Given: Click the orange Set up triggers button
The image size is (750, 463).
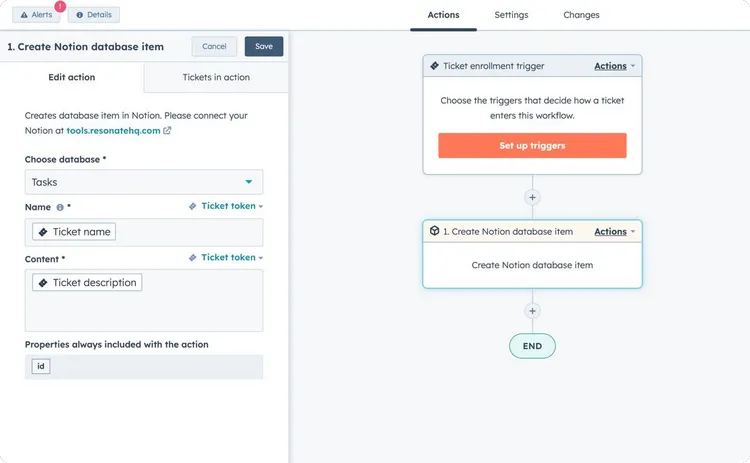Looking at the screenshot, I should click(x=532, y=146).
